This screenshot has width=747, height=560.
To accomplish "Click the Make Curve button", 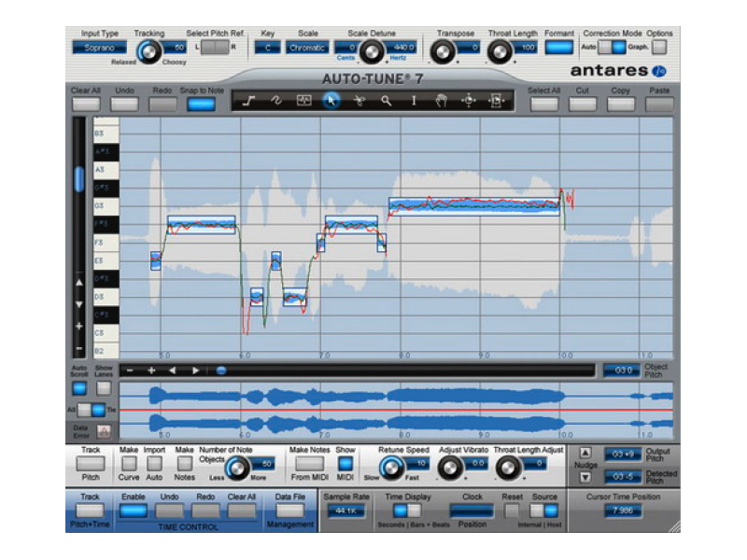I will [129, 463].
